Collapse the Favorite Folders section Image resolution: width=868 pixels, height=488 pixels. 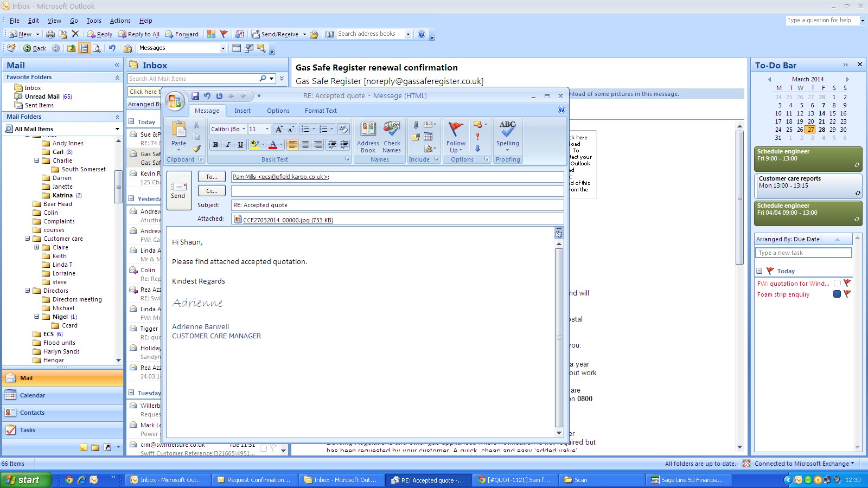point(117,78)
